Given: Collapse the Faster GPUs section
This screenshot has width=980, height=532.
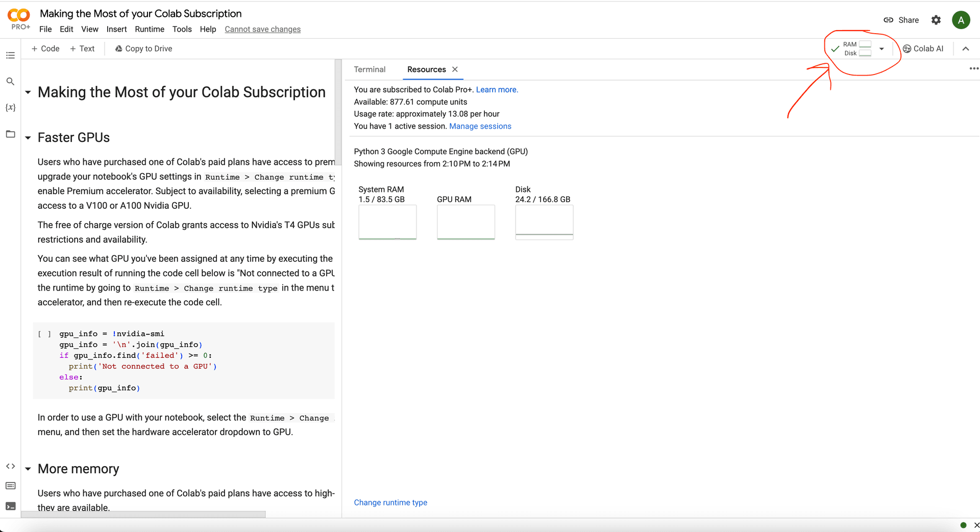Looking at the screenshot, I should click(28, 138).
